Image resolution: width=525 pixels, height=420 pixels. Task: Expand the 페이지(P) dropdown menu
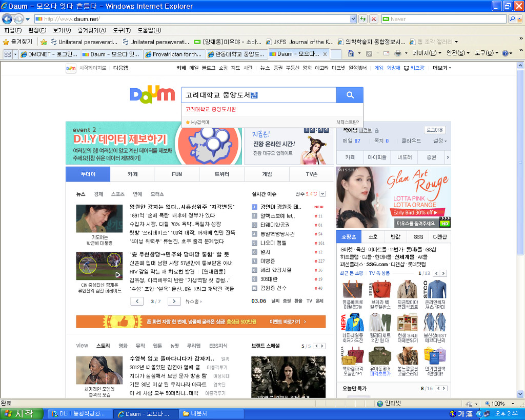pos(427,53)
